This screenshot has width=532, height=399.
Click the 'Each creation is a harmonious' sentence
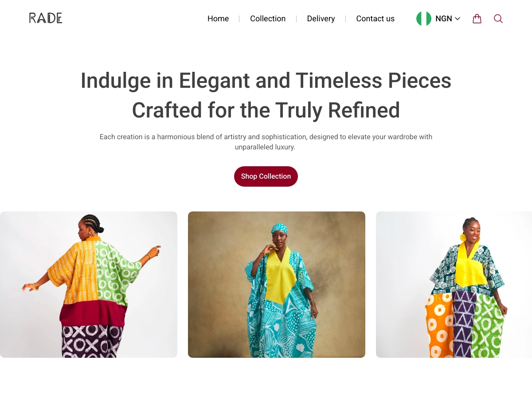point(266,137)
